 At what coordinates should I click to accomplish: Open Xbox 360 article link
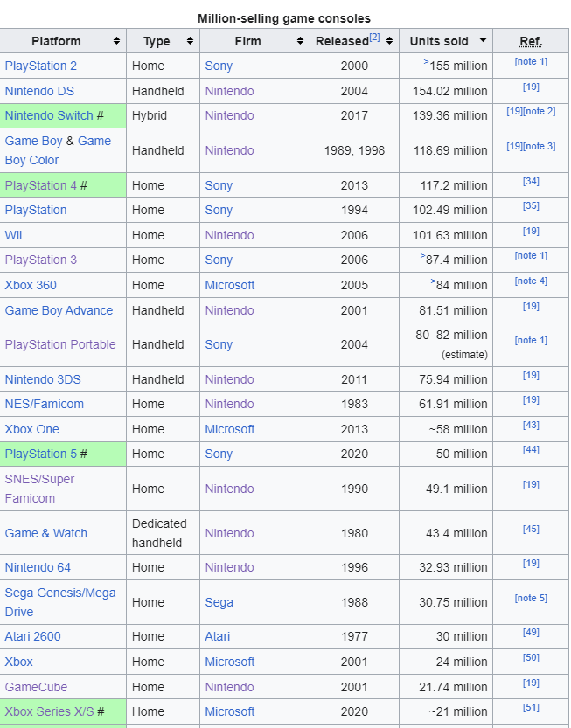31,285
